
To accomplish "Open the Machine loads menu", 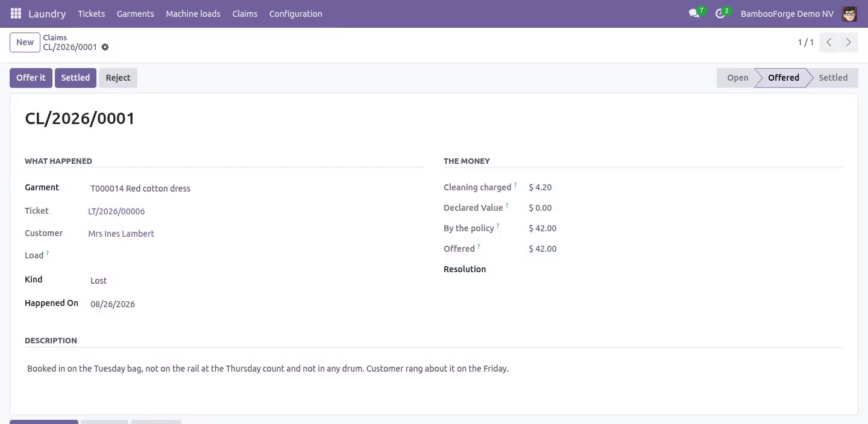I will [193, 13].
